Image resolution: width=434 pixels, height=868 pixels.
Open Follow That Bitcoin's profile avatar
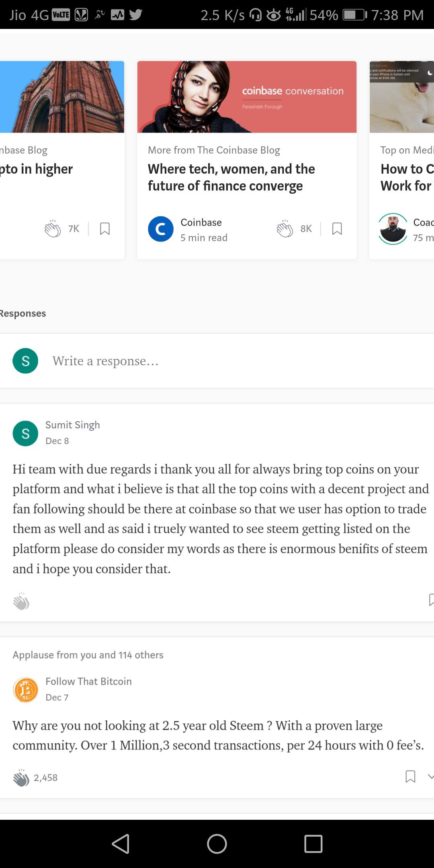tap(26, 690)
